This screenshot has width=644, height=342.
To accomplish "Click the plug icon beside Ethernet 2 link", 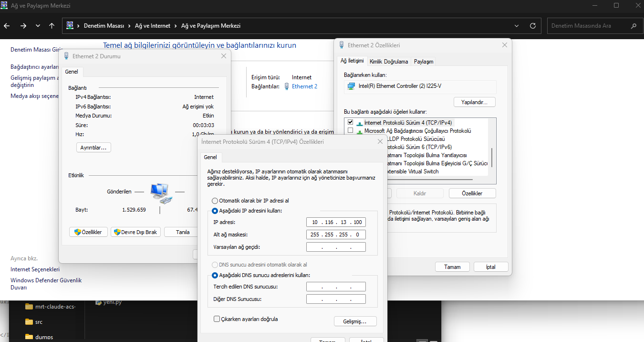I will tap(286, 86).
